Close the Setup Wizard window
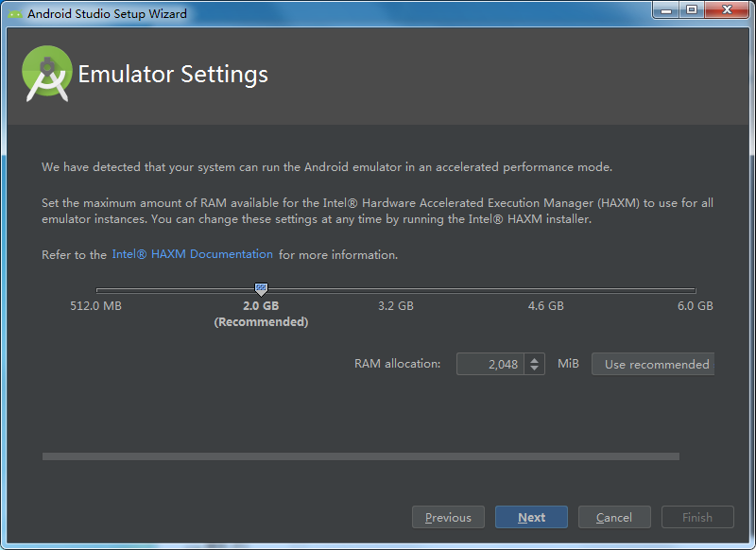This screenshot has height=550, width=756. pyautogui.click(x=727, y=9)
